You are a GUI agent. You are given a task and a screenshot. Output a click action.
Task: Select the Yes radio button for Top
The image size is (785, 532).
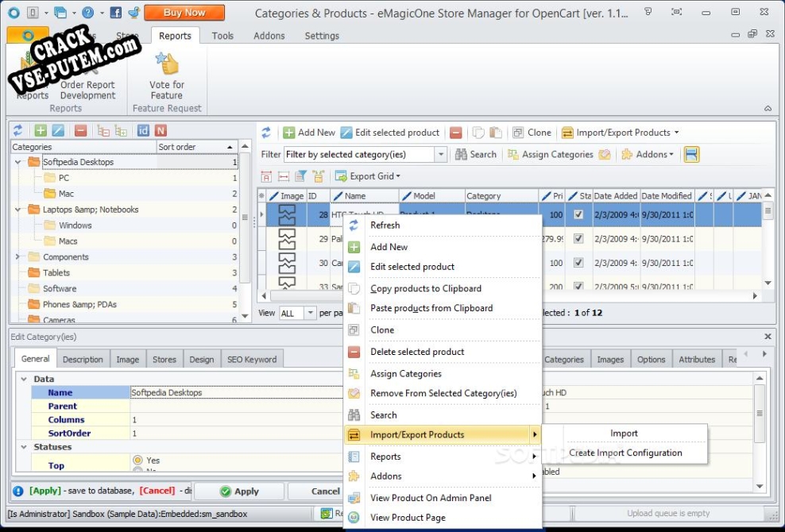click(137, 460)
